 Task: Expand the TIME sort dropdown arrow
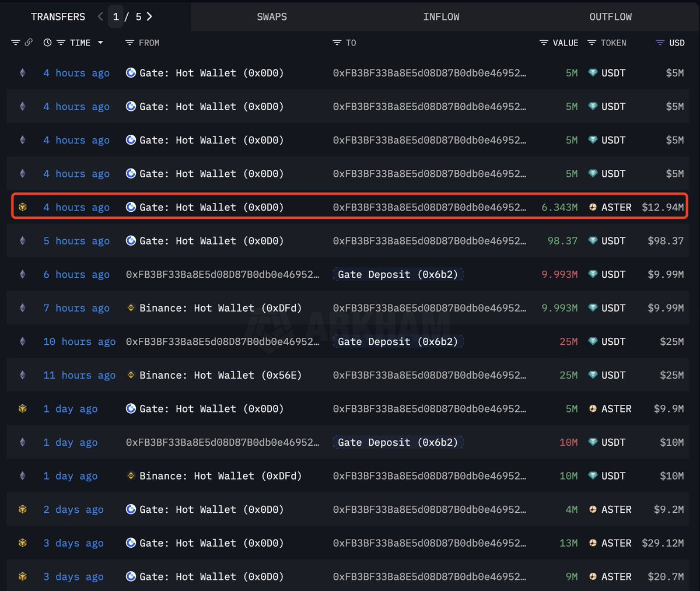pyautogui.click(x=100, y=43)
